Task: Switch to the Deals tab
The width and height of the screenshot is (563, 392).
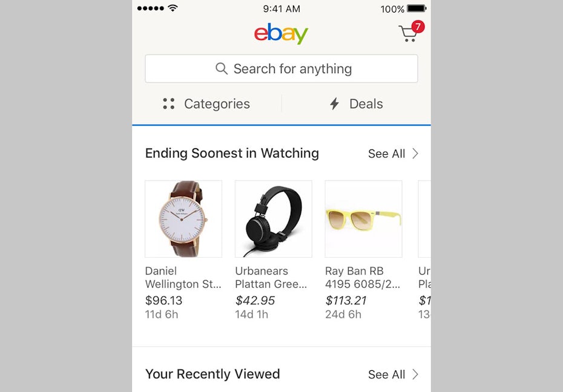Action: point(356,104)
